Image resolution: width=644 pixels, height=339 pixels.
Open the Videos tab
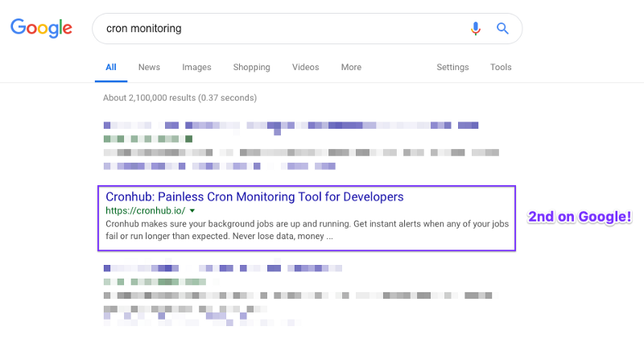306,68
